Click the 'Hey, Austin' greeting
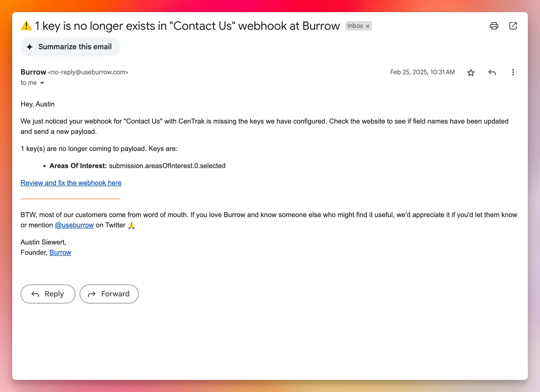This screenshot has width=540, height=392. click(x=38, y=104)
